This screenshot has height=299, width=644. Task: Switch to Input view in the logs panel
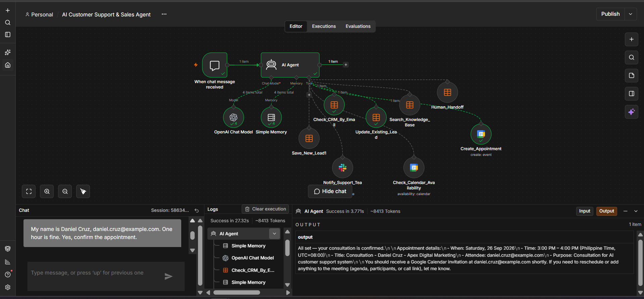585,211
